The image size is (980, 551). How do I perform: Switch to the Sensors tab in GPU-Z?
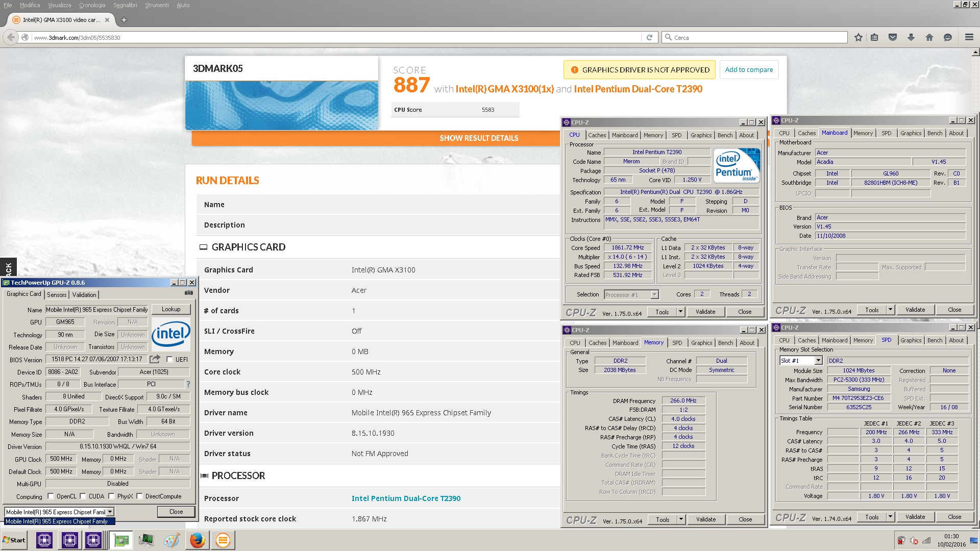(57, 294)
